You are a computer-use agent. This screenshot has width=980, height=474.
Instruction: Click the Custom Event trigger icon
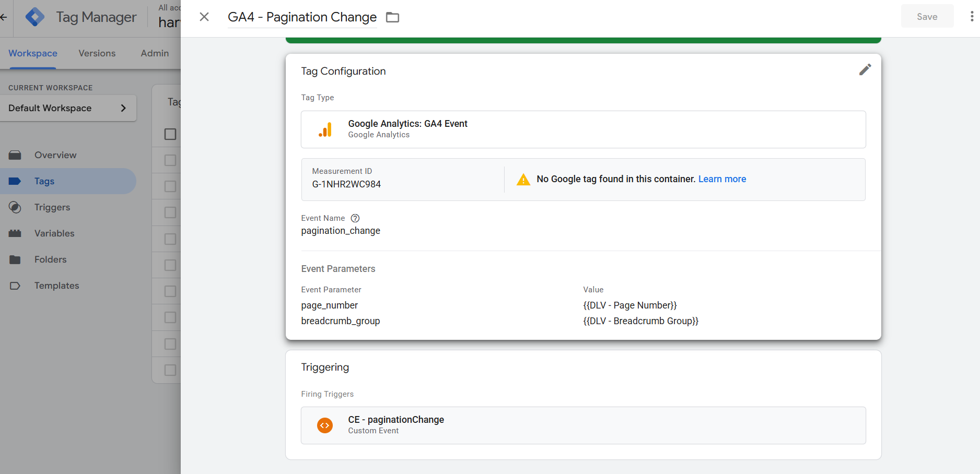(x=325, y=425)
